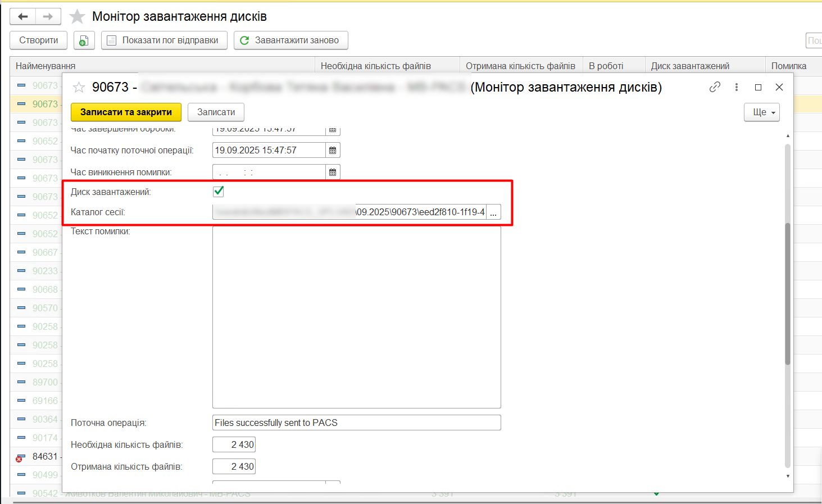Viewport: 822px width, 504px height.
Task: Open Показати лог відправки
Action: 164,40
